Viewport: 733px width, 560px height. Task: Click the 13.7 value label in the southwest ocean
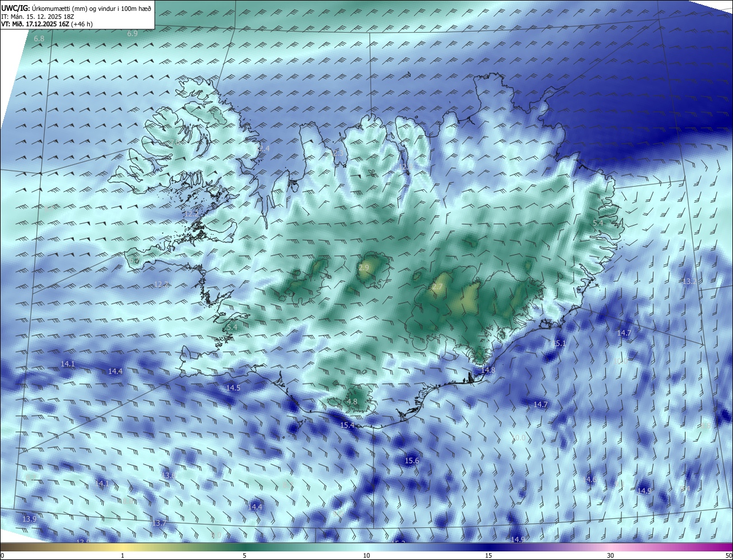159,523
